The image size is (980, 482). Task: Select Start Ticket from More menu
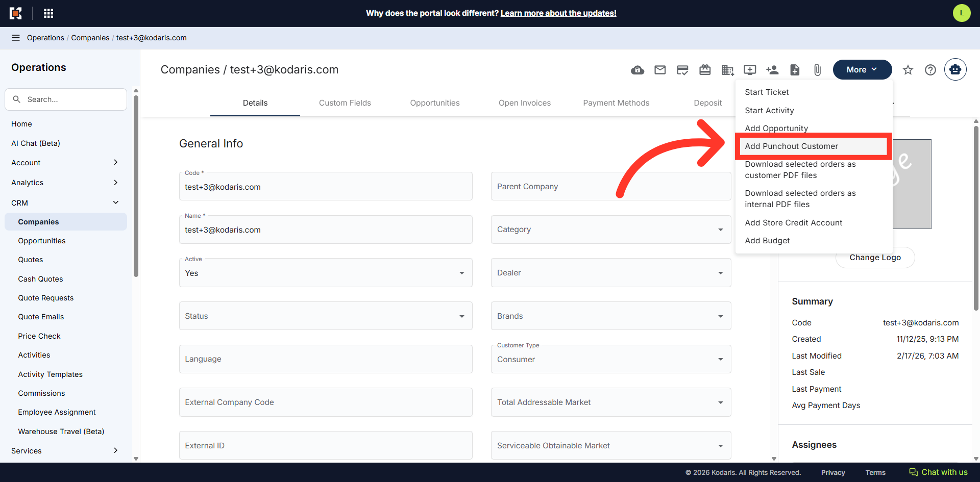point(814,92)
